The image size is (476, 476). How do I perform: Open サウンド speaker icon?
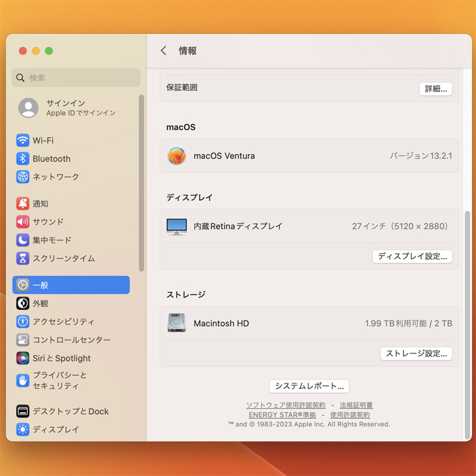[x=23, y=222]
